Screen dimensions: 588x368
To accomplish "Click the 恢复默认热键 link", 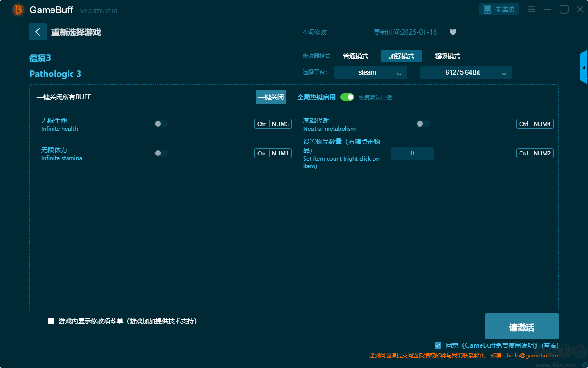I will coord(375,98).
